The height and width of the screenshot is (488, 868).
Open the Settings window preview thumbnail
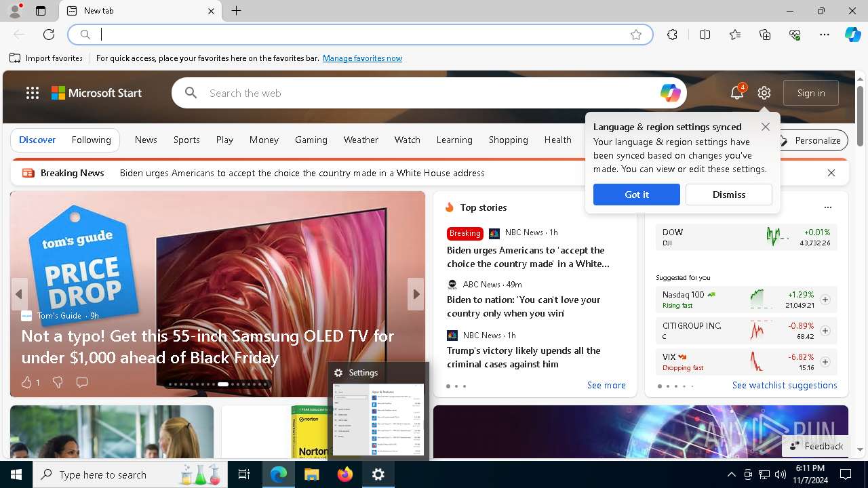pyautogui.click(x=378, y=419)
